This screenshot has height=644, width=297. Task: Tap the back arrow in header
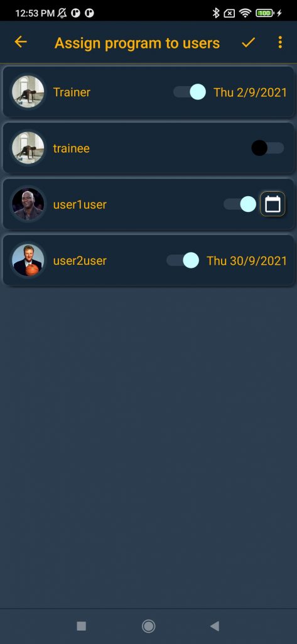[x=21, y=42]
